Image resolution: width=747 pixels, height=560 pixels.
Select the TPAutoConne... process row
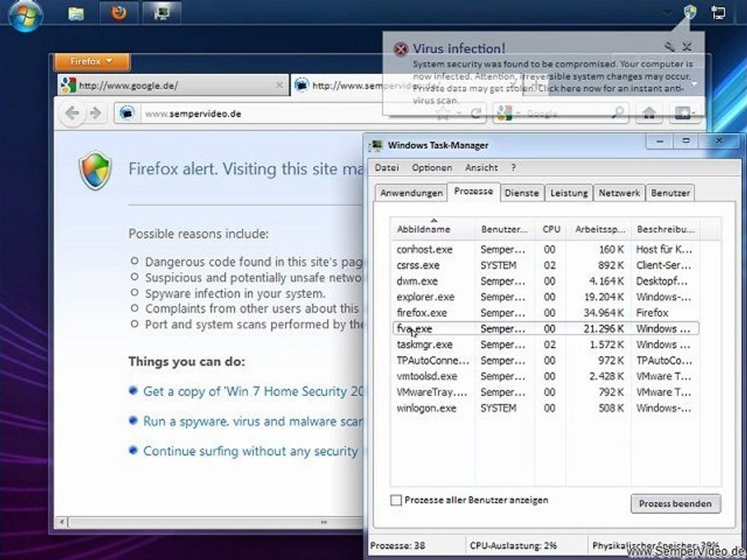tap(545, 360)
